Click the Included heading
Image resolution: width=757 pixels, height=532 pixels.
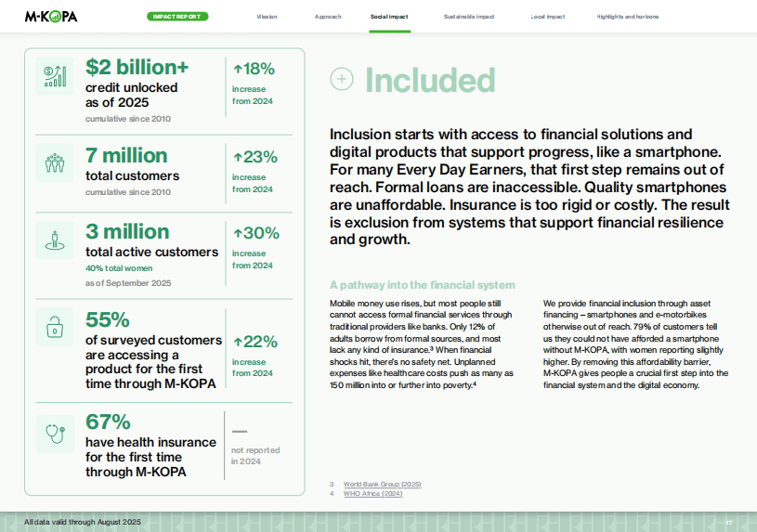point(429,81)
